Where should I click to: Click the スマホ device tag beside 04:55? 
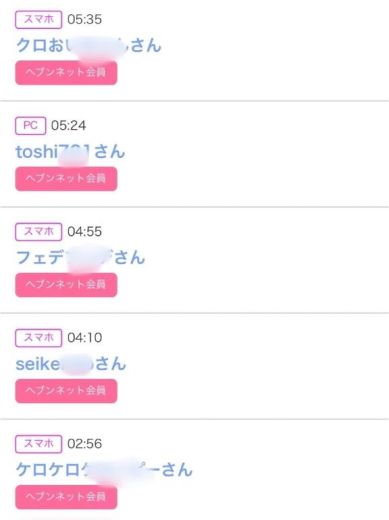39,232
